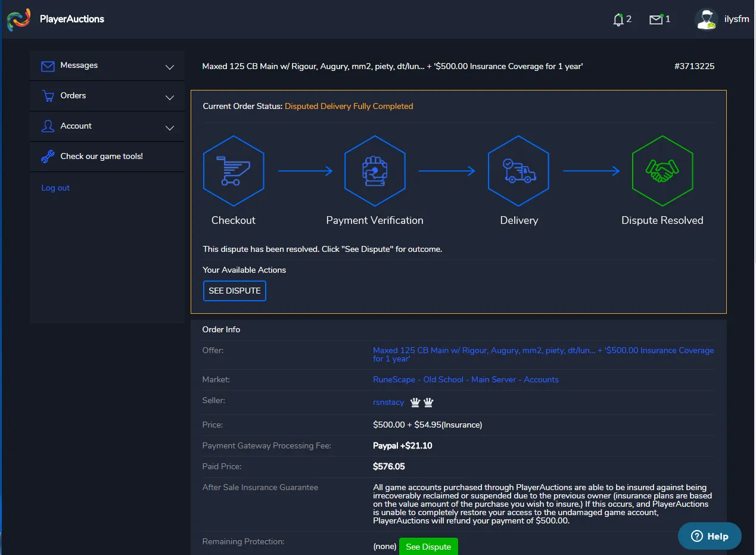Screen dimensions: 756x555
Task: Click the Orders shopping cart sidebar icon
Action: pos(48,96)
